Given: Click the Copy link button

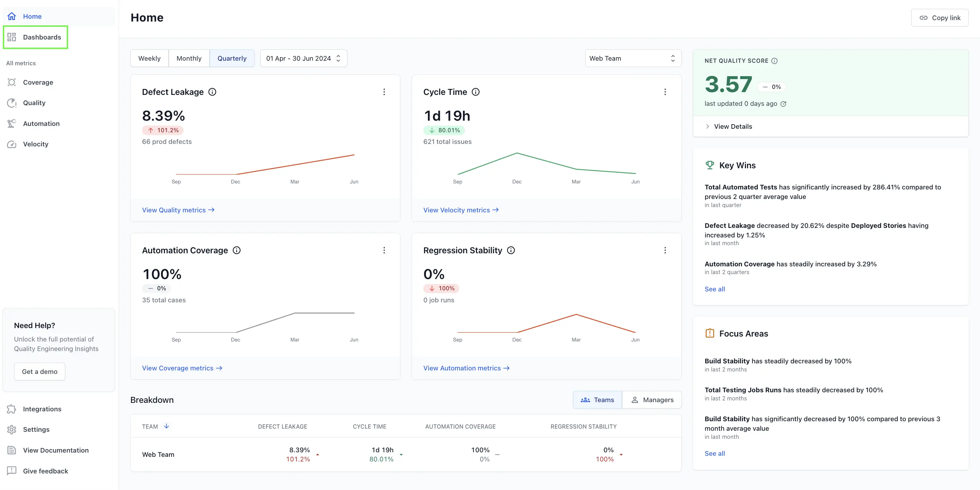Looking at the screenshot, I should pos(939,18).
